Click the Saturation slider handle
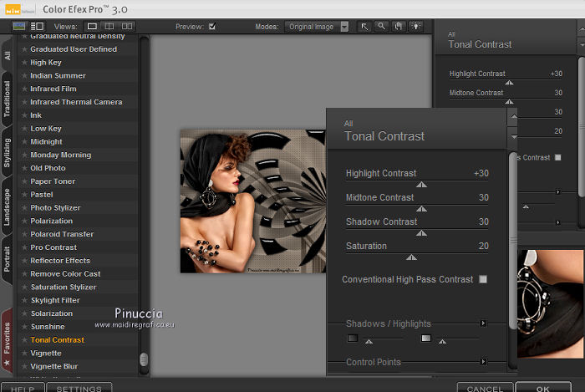 tap(411, 257)
